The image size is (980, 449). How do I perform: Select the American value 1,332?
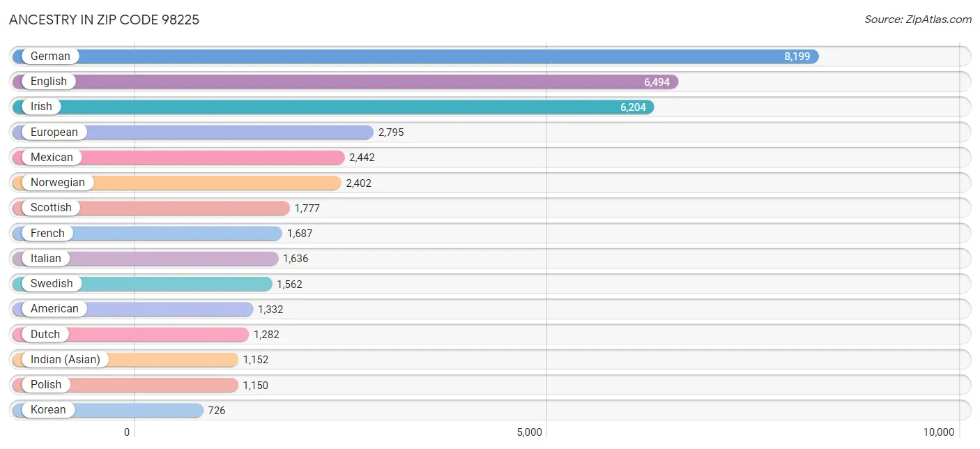(x=270, y=309)
